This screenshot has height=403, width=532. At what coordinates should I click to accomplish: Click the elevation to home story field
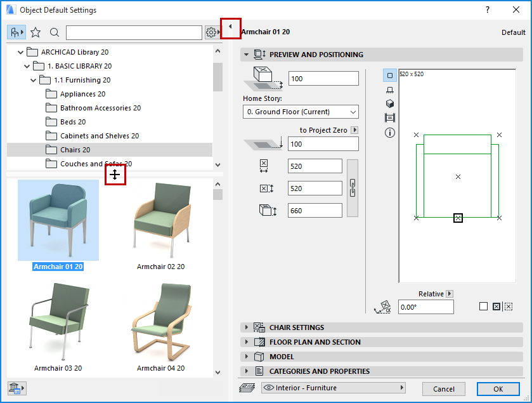[x=323, y=79]
